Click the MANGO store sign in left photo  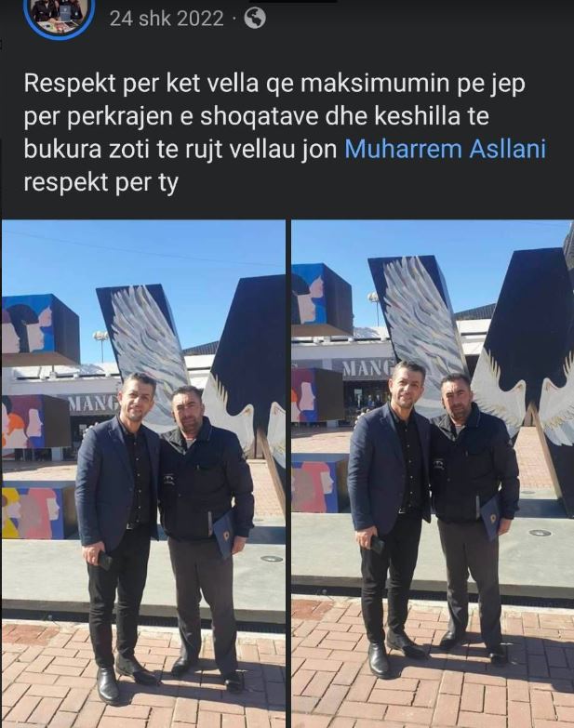coord(94,404)
